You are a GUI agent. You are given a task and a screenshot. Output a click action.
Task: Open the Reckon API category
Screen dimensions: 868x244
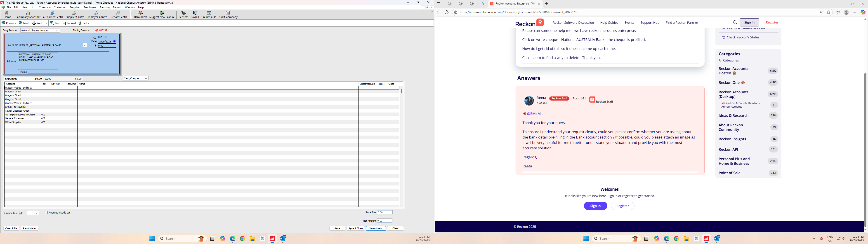(728, 149)
